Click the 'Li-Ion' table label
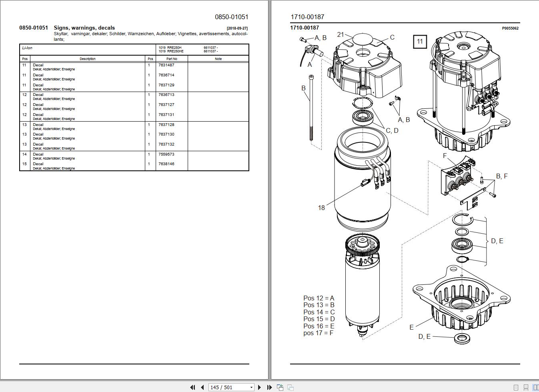Viewport: 539px width, 392px height. tap(27, 48)
